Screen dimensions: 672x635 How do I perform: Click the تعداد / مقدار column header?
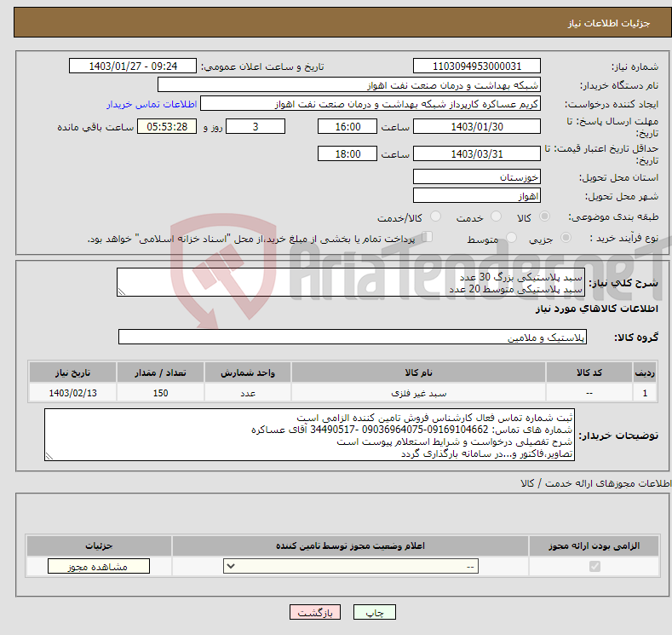coord(160,372)
